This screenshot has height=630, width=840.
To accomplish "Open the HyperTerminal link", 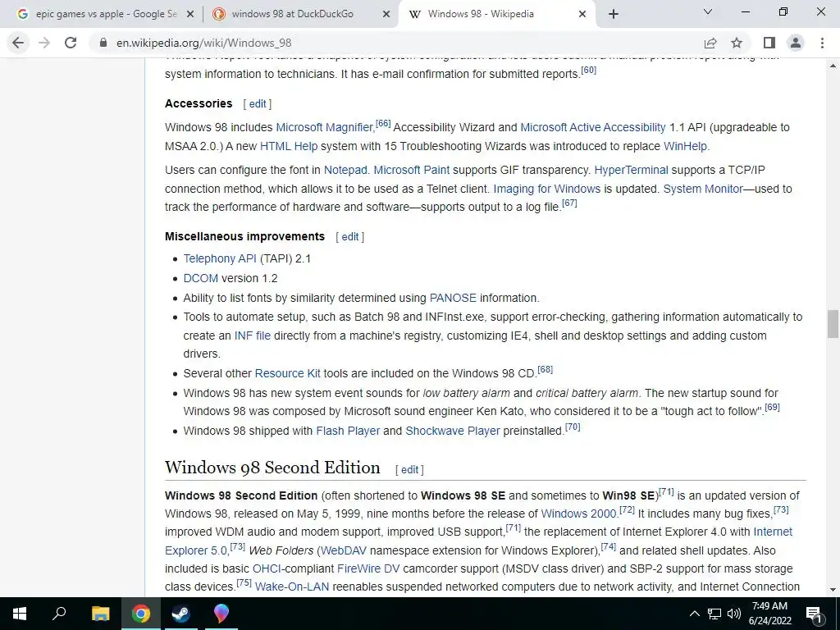I will point(631,171).
